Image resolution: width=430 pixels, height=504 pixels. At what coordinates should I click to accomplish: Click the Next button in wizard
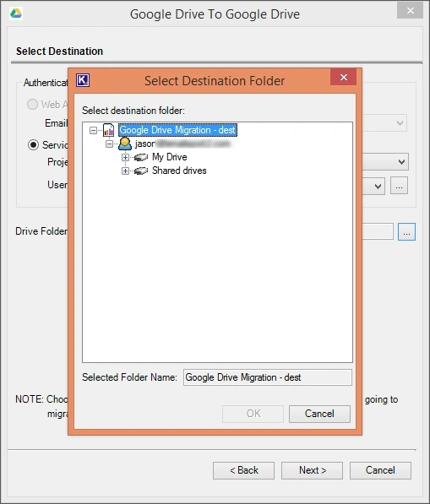tap(312, 470)
